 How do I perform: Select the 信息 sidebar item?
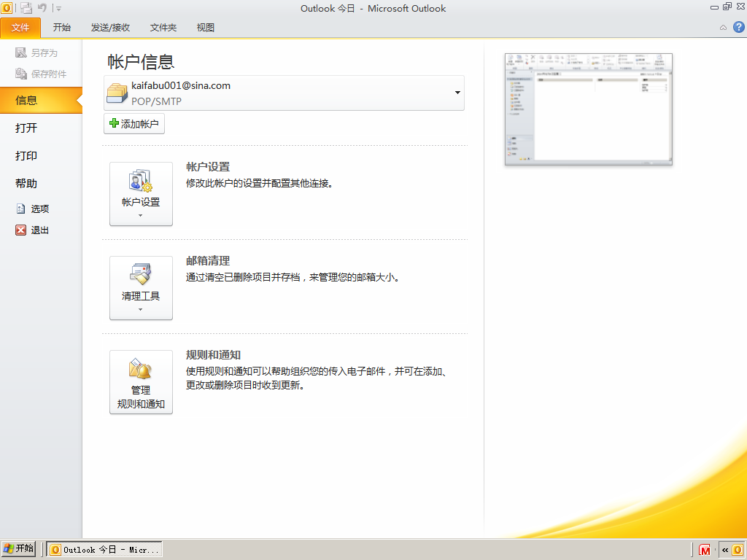[x=41, y=100]
